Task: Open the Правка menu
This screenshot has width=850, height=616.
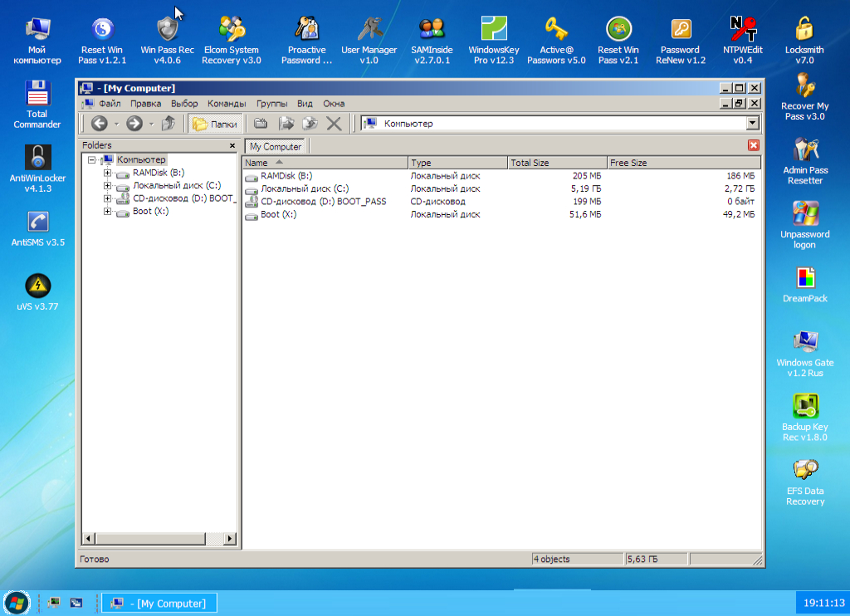Action: point(145,104)
